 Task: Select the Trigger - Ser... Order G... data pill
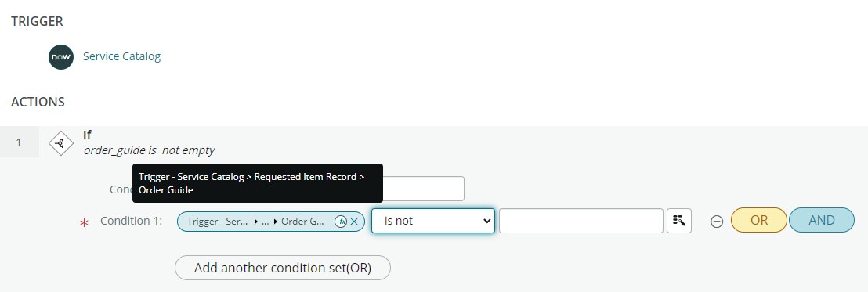pyautogui.click(x=271, y=222)
